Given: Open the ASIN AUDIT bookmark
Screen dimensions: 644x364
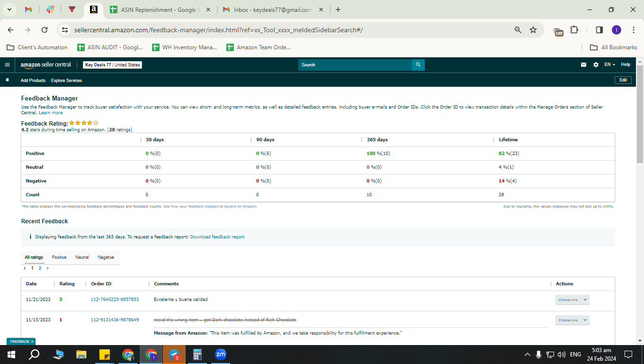Looking at the screenshot, I should click(110, 47).
